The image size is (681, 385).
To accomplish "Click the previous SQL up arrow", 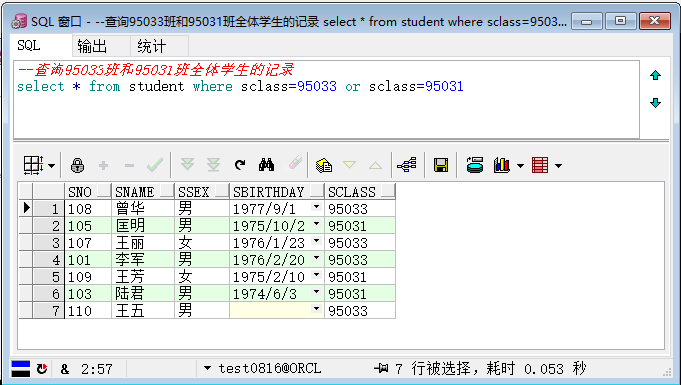I will point(655,75).
